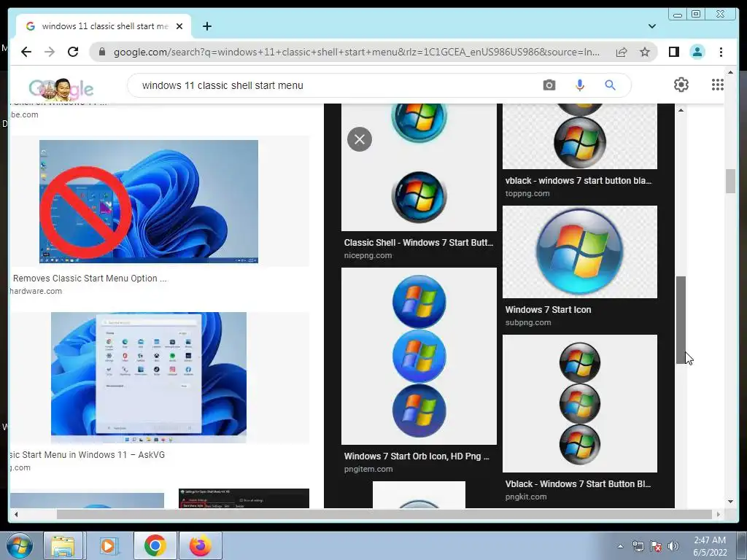This screenshot has height=560, width=747.
Task: Open the Google apps grid
Action: click(718, 85)
